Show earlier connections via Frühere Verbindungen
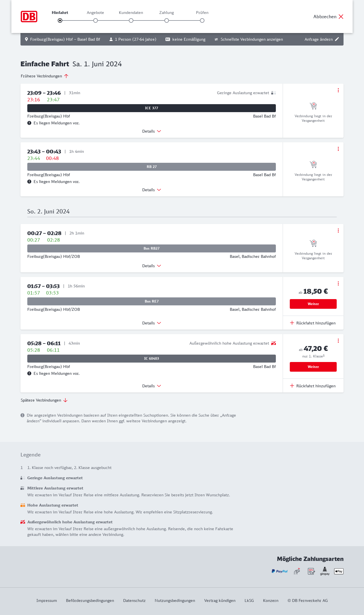This screenshot has width=364, height=615. 45,76
